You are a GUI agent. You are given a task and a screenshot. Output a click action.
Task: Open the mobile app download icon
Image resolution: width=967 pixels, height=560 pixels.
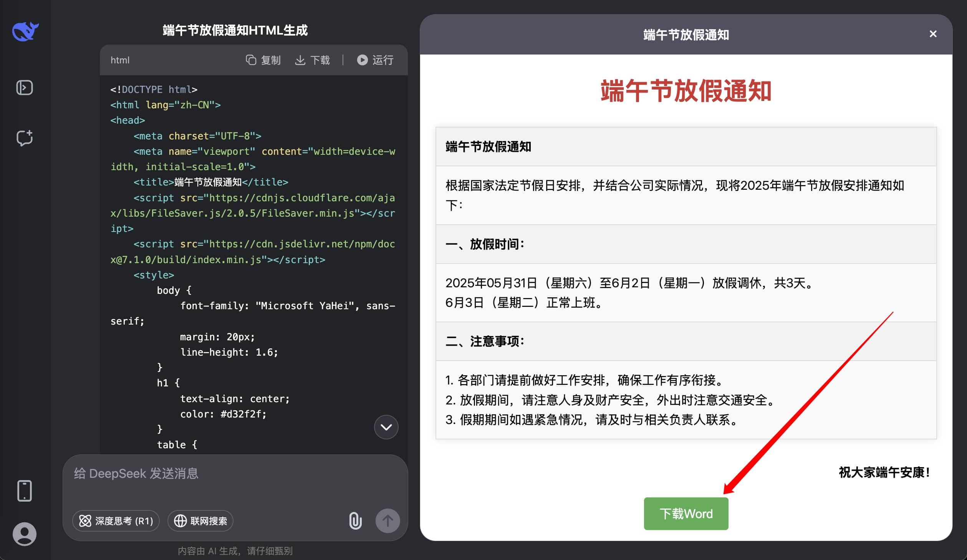pyautogui.click(x=25, y=490)
